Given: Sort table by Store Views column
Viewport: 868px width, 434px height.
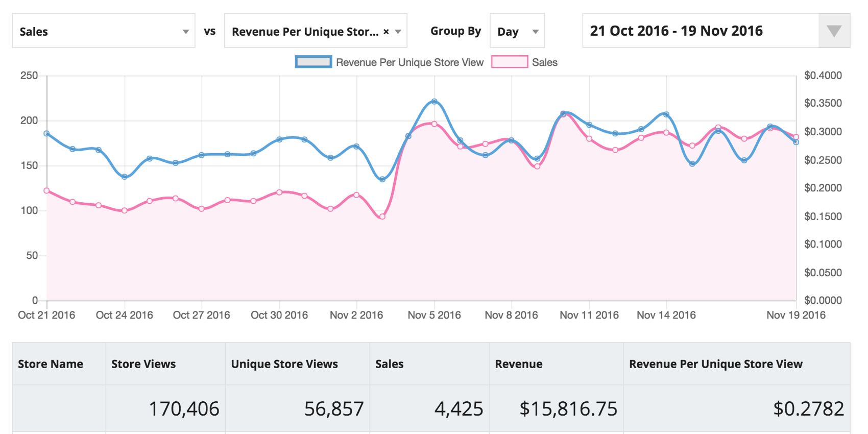Looking at the screenshot, I should [x=143, y=364].
